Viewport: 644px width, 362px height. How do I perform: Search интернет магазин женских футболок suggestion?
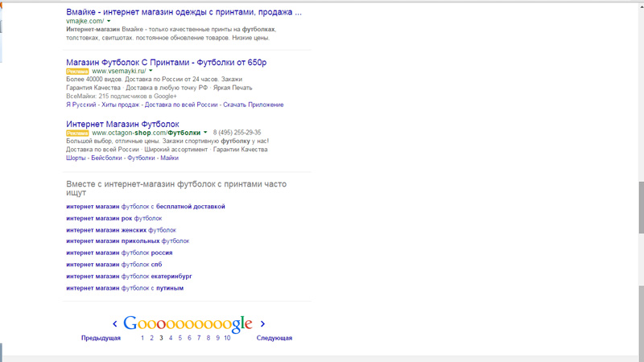pyautogui.click(x=122, y=230)
